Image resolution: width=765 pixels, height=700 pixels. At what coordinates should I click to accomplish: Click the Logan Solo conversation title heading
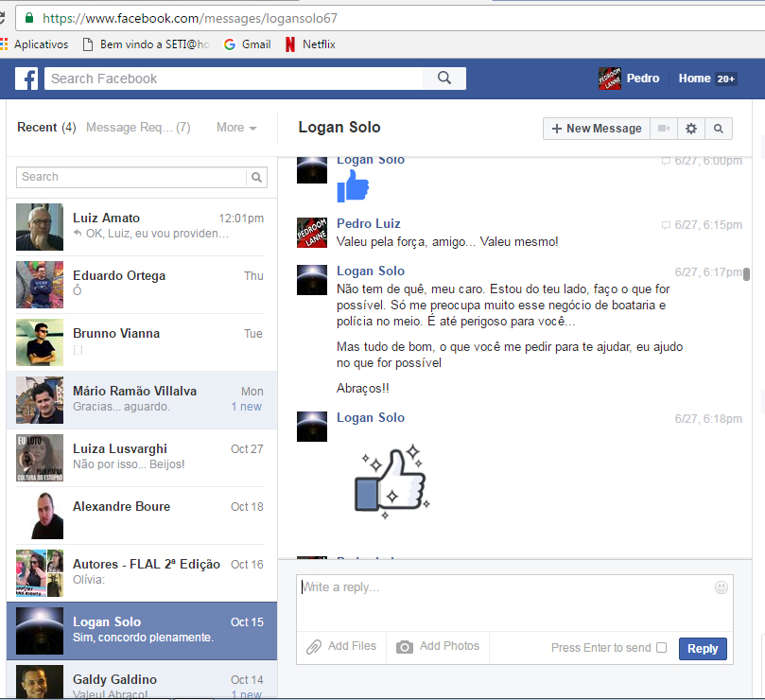point(339,127)
